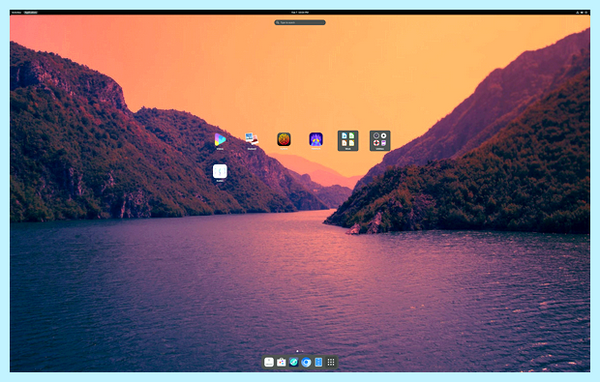This screenshot has height=382, width=600.
Task: Launch the blue Chromium icon in dock
Action: coord(306,362)
